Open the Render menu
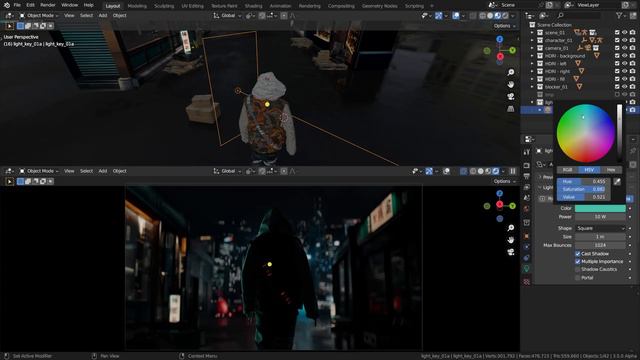The width and height of the screenshot is (640, 360). [47, 5]
